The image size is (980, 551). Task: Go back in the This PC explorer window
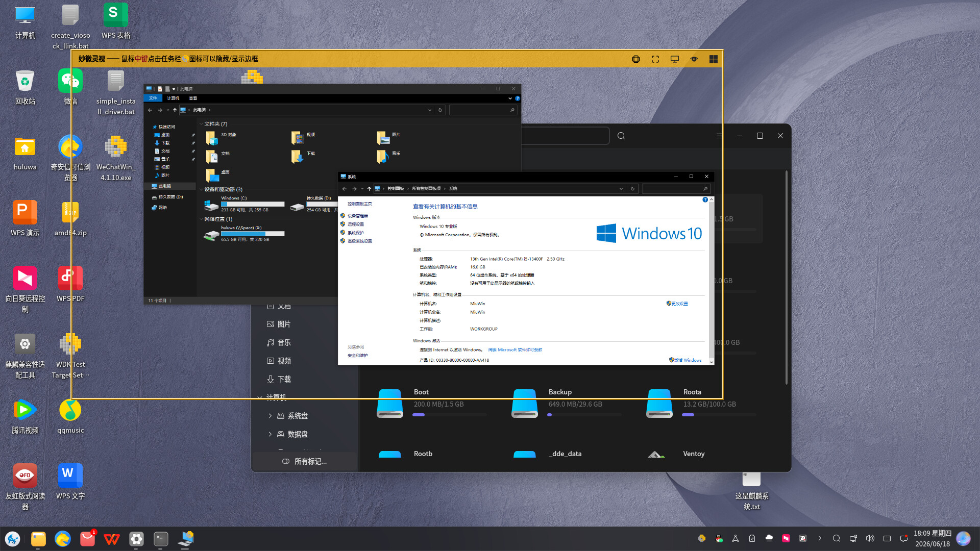(150, 110)
